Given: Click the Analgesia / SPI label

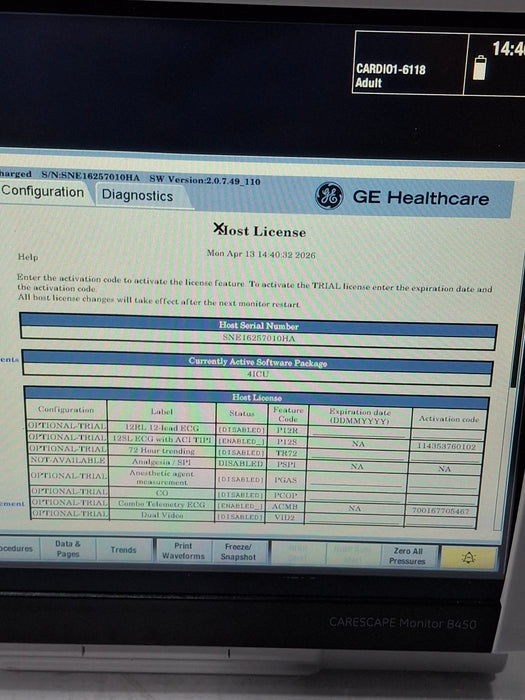Looking at the screenshot, I should pyautogui.click(x=162, y=462).
